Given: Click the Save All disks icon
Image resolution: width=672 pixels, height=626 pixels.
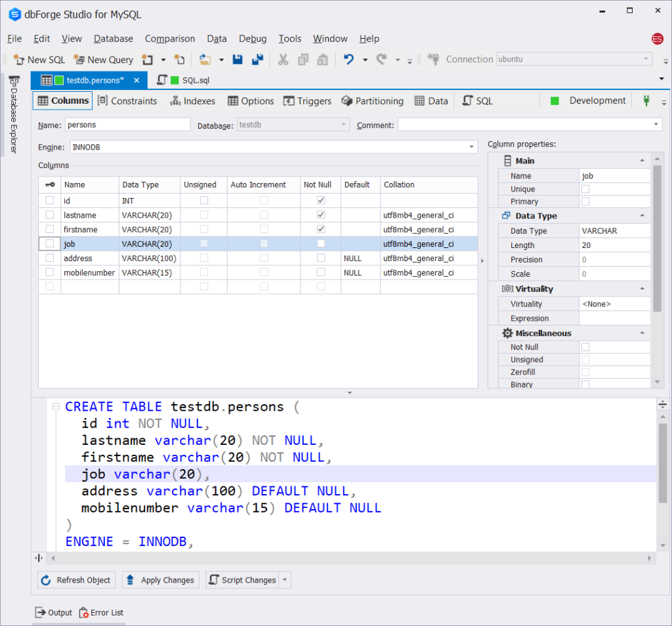Looking at the screenshot, I should 257,60.
